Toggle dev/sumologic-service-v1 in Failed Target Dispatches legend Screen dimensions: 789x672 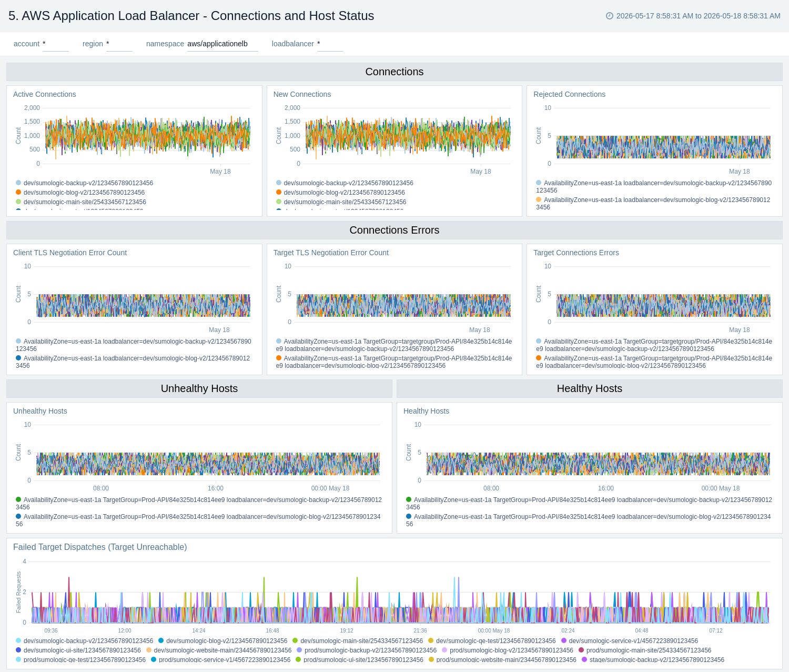(x=630, y=641)
